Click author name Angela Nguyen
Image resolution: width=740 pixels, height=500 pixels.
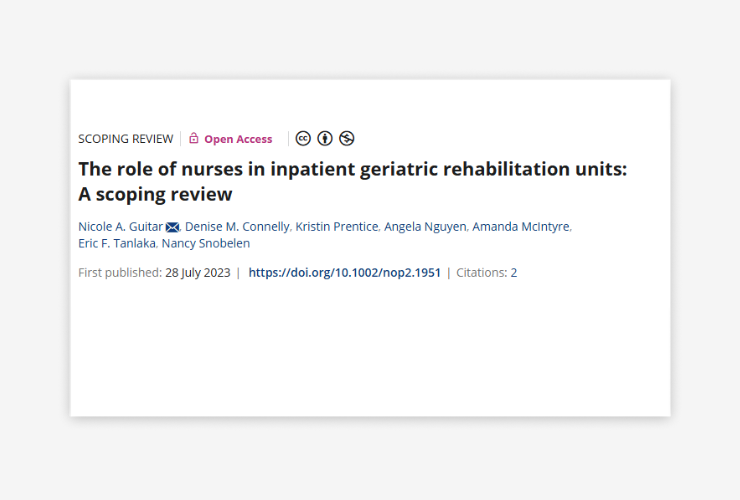(426, 226)
